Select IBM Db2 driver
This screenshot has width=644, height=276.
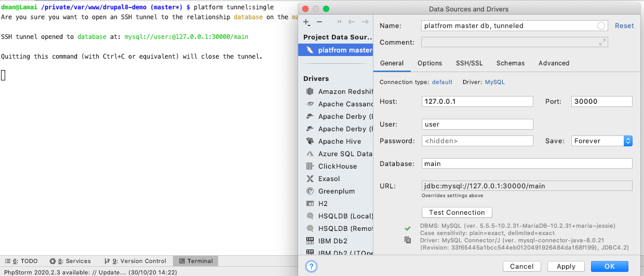coord(336,241)
